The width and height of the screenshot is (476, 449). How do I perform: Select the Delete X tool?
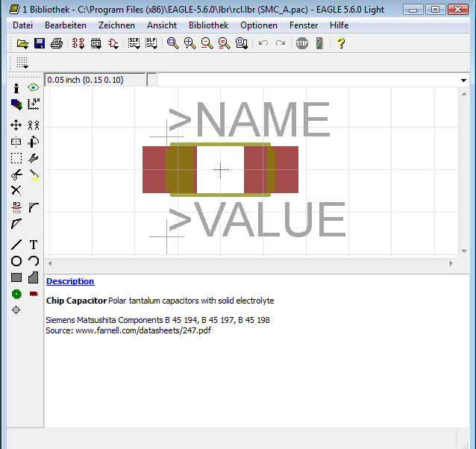[16, 190]
